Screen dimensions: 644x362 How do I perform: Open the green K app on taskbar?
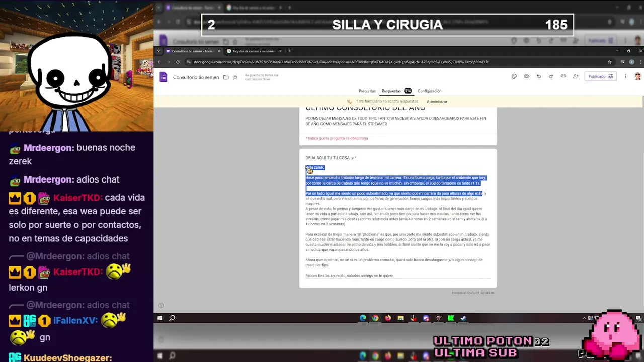[451, 318]
